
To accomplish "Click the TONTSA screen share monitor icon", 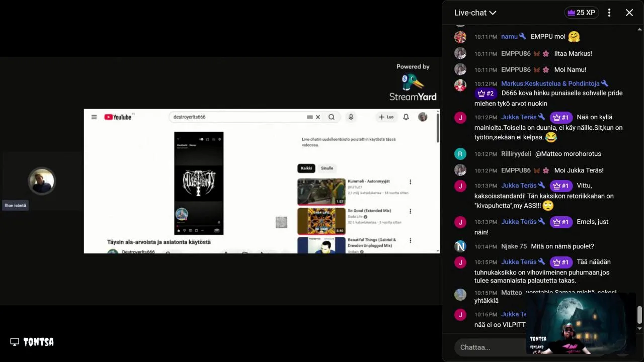I will coord(15,342).
